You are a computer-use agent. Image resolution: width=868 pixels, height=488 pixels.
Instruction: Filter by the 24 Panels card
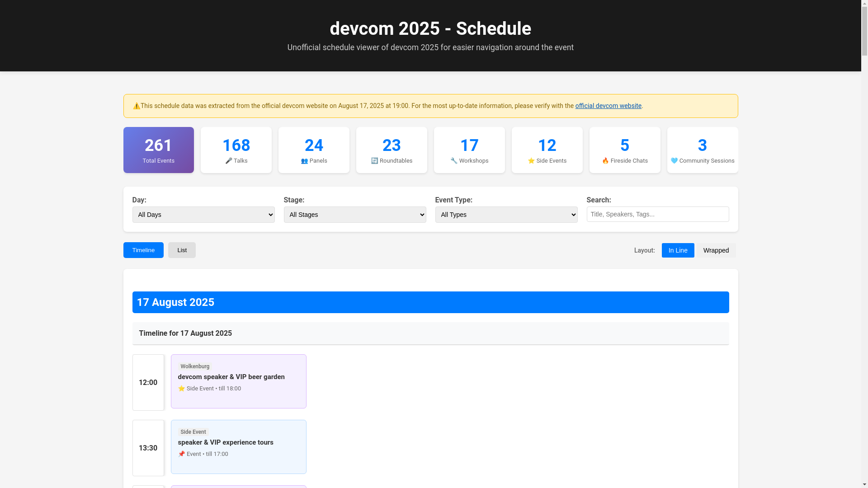click(314, 150)
